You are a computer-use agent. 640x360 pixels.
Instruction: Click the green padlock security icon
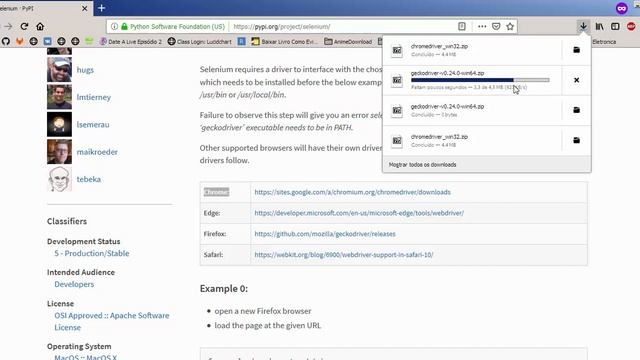pos(124,27)
